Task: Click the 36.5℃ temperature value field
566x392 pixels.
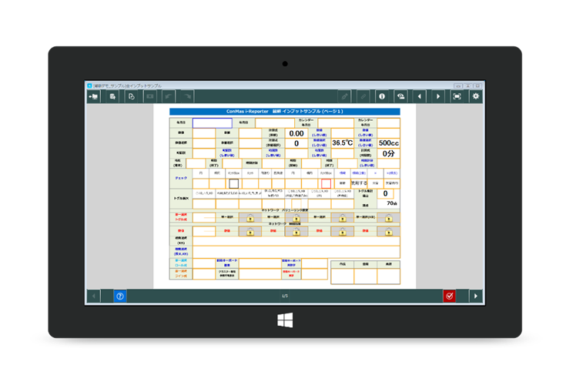Action: pos(342,142)
